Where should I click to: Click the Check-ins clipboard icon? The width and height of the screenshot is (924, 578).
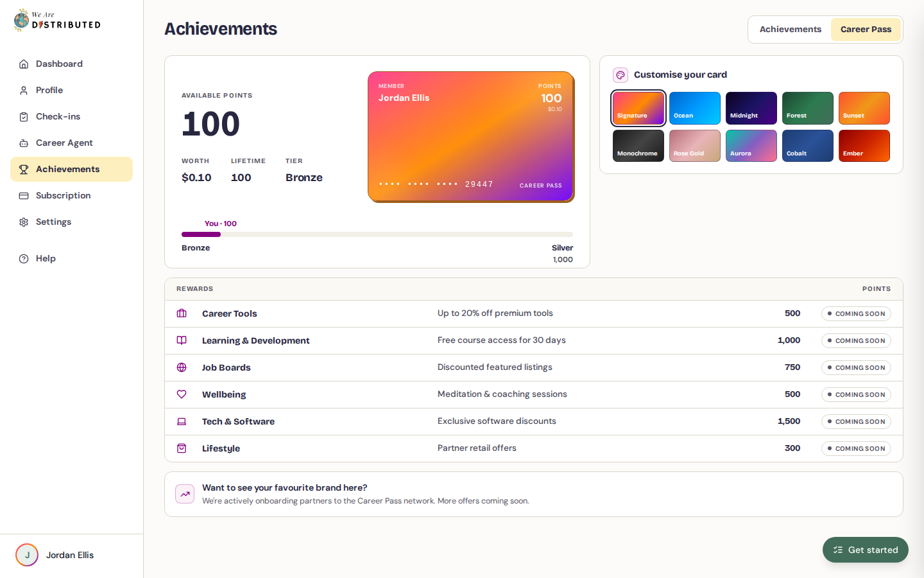pyautogui.click(x=24, y=117)
